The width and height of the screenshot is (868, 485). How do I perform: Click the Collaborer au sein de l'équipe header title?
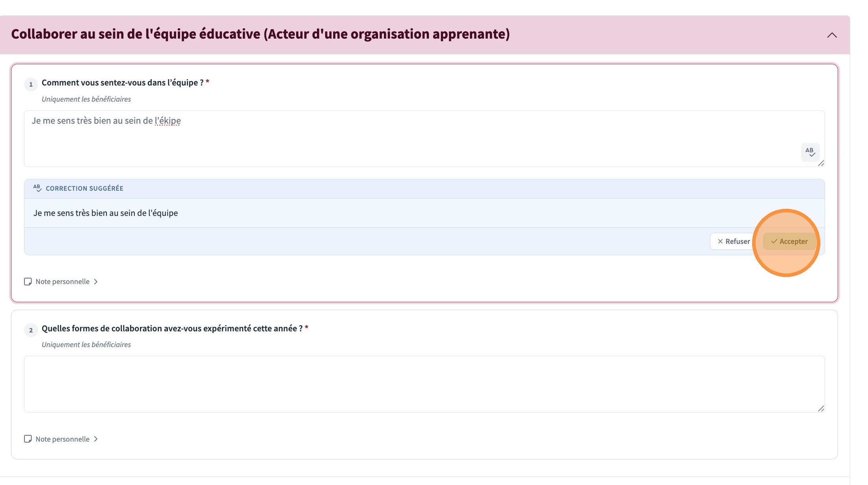click(x=260, y=34)
